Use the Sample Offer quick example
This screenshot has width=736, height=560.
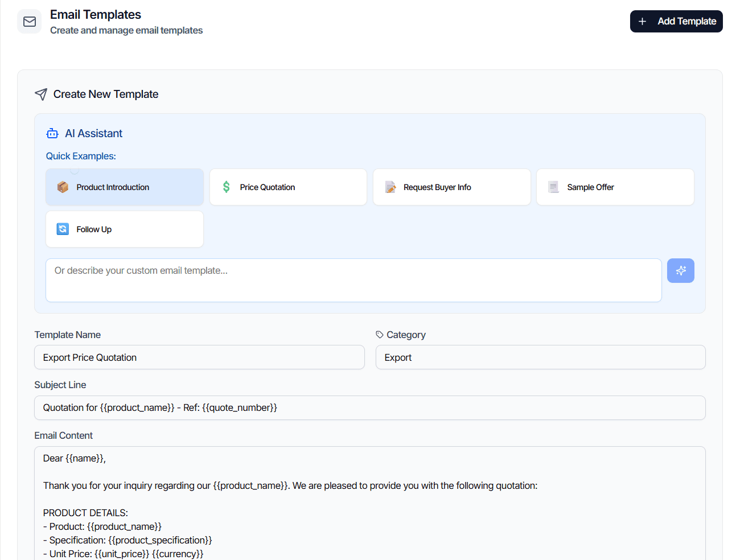(x=615, y=187)
